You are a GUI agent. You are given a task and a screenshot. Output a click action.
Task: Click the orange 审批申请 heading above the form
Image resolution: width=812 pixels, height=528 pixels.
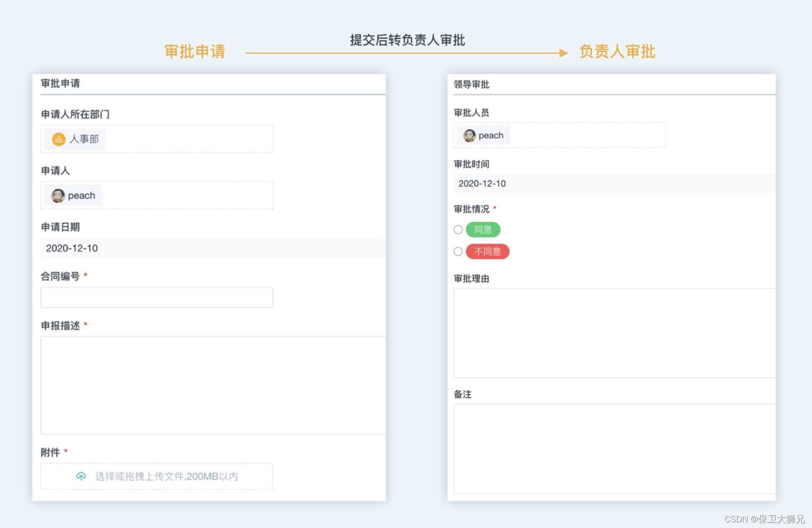pyautogui.click(x=195, y=51)
